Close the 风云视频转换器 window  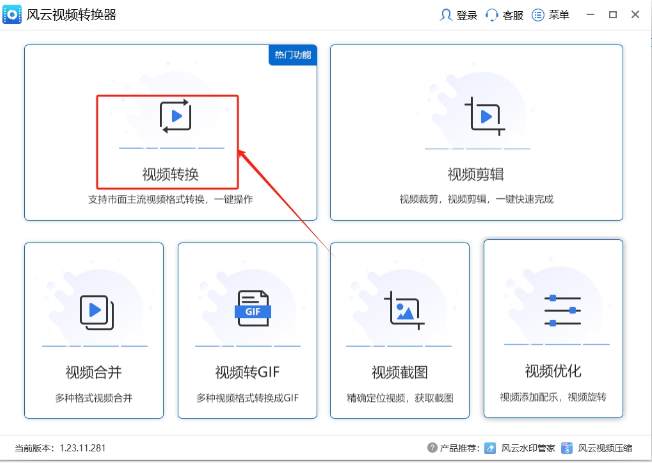point(635,15)
